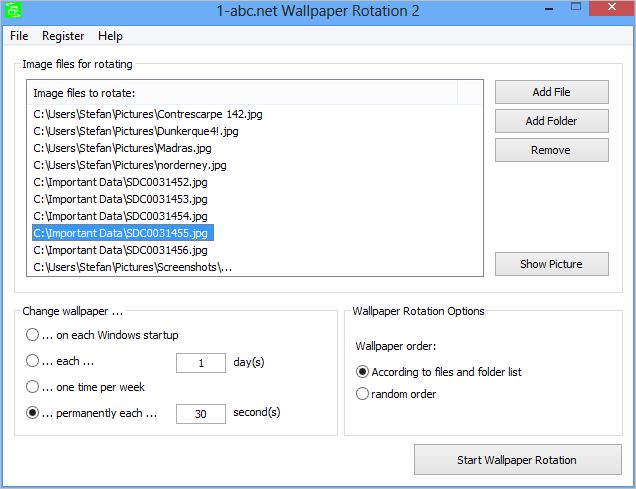Viewport: 636px width, 489px height.
Task: Click the day(s) number input field
Action: point(200,362)
